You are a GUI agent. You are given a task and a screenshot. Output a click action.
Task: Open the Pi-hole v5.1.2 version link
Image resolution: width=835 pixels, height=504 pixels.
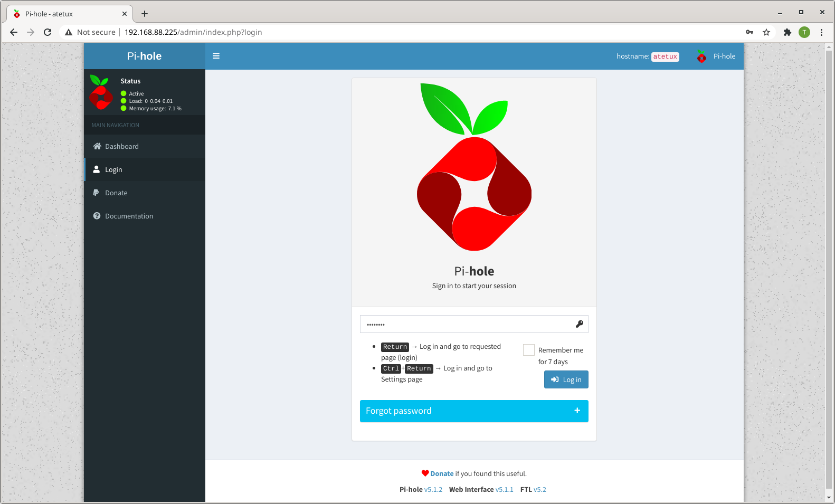[x=433, y=490]
